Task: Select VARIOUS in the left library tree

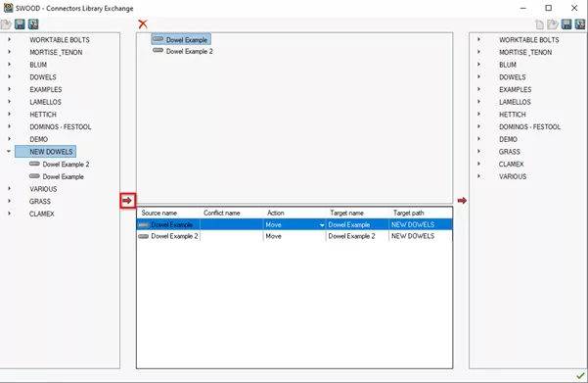Action: pos(43,189)
